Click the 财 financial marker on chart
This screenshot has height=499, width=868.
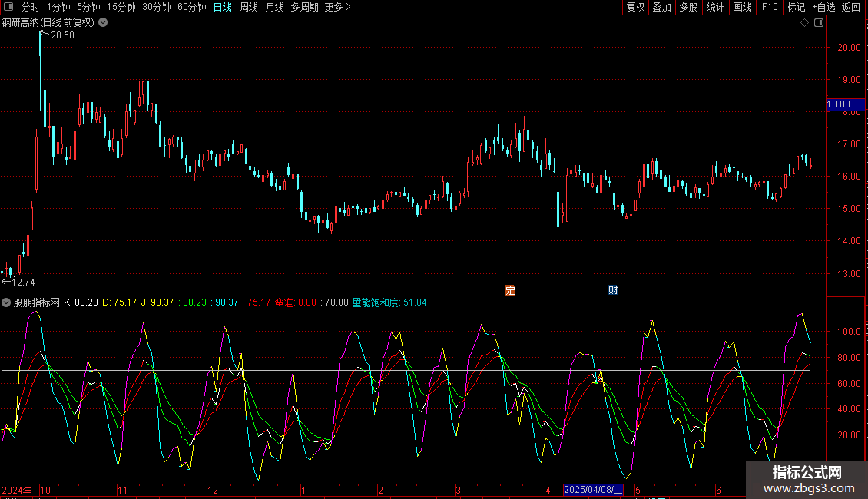pos(613,290)
